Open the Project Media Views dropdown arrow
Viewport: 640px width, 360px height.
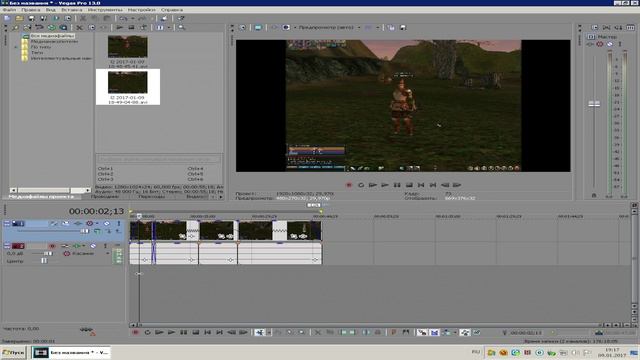click(169, 28)
